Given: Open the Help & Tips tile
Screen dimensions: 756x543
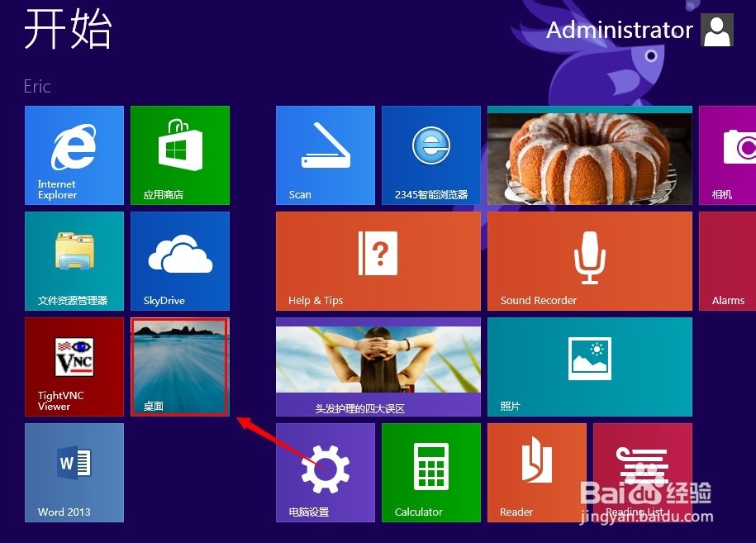Looking at the screenshot, I should 378,260.
